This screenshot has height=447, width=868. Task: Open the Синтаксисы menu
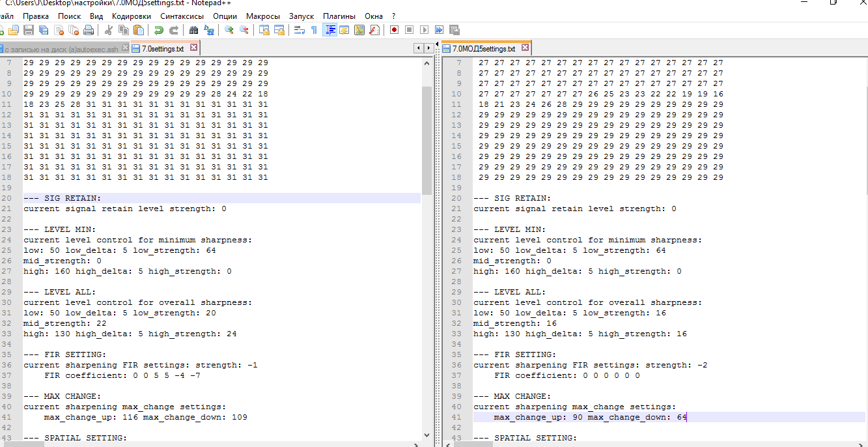point(182,16)
